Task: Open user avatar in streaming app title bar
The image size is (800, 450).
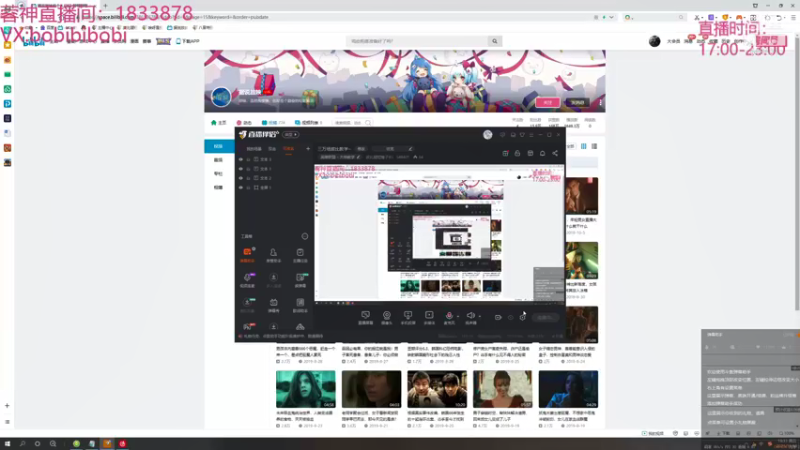Action: pyautogui.click(x=488, y=135)
